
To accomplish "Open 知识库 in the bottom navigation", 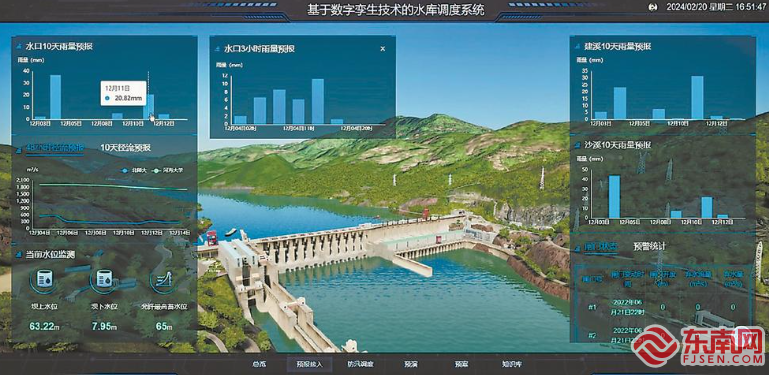I will click(x=512, y=364).
